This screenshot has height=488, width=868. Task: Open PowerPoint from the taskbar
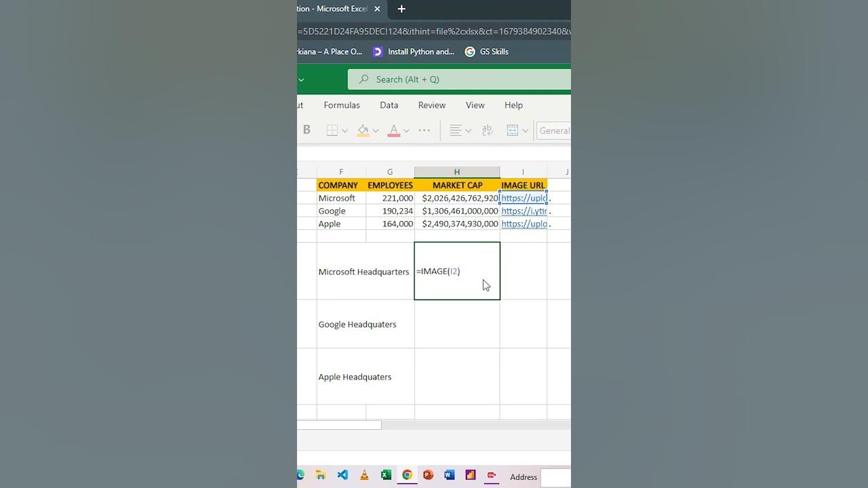click(x=428, y=475)
